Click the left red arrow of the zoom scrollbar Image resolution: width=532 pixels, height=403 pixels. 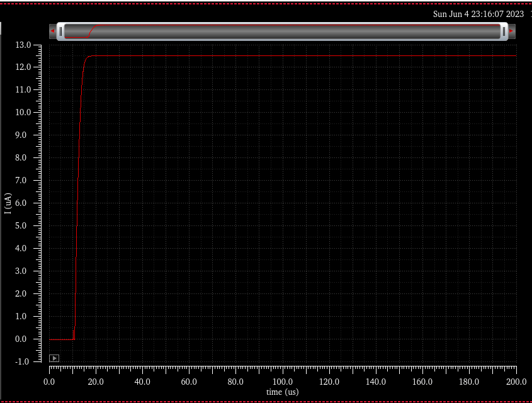click(x=52, y=31)
